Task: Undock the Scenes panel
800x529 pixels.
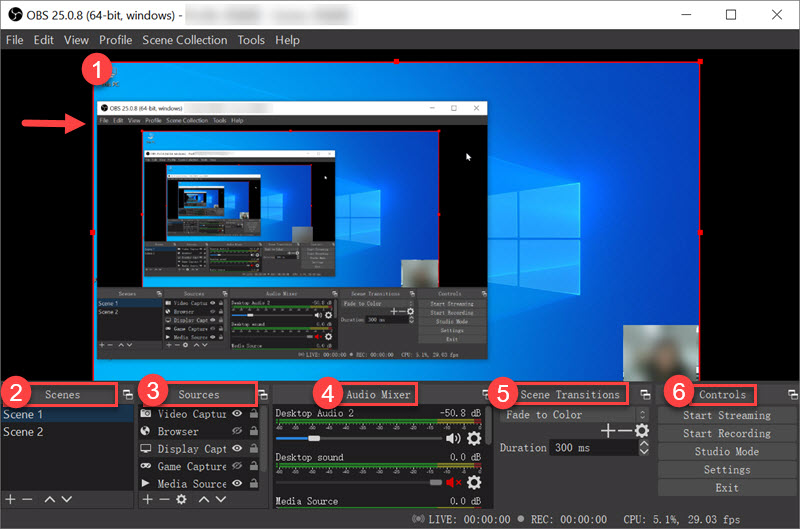Action: point(127,395)
